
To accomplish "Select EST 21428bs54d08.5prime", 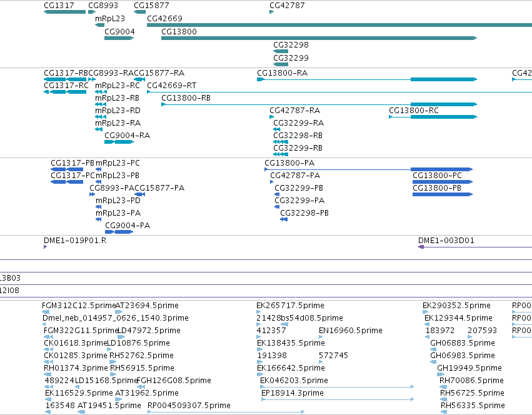I will click(x=299, y=318).
